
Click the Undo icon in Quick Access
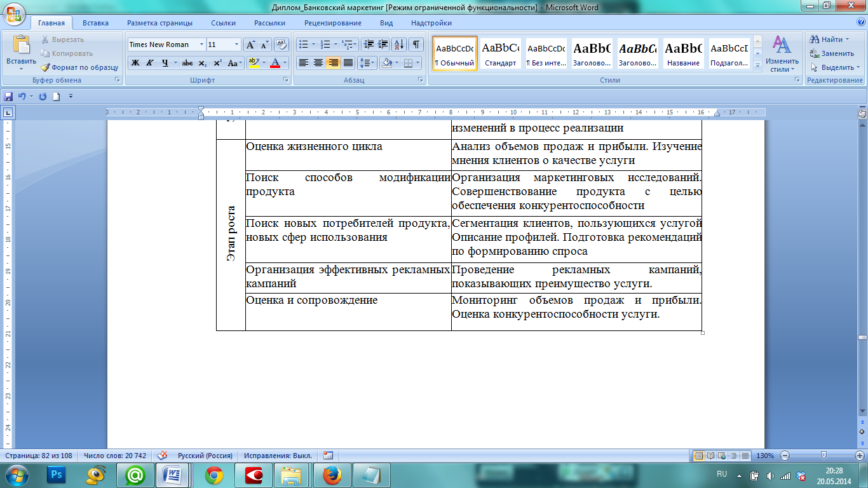22,97
